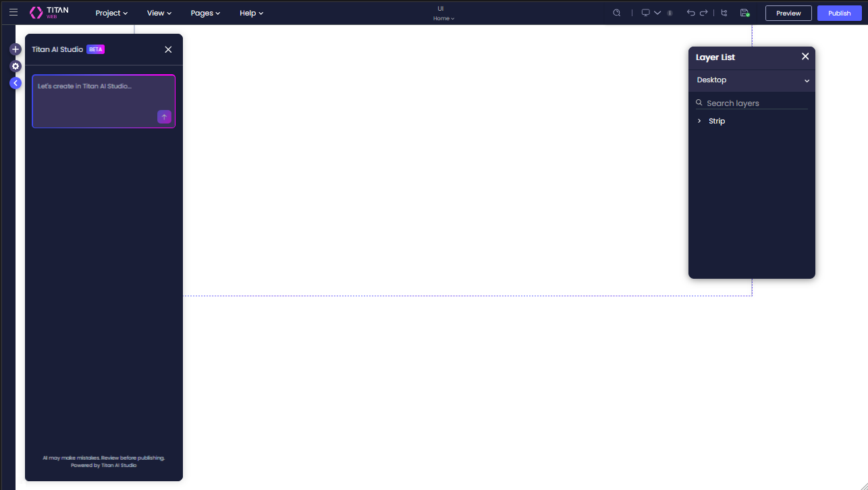
Task: Select the desktop device view icon
Action: pyautogui.click(x=645, y=13)
